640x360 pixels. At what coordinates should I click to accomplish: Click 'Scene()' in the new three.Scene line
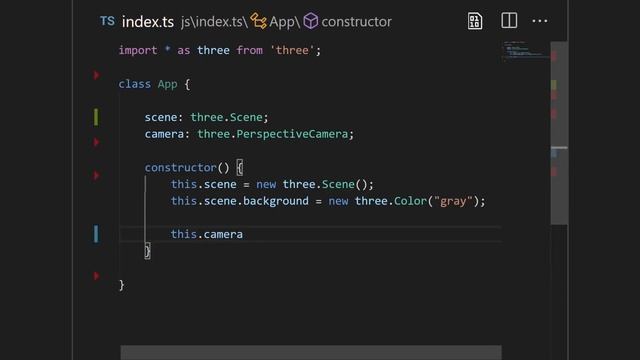point(344,184)
